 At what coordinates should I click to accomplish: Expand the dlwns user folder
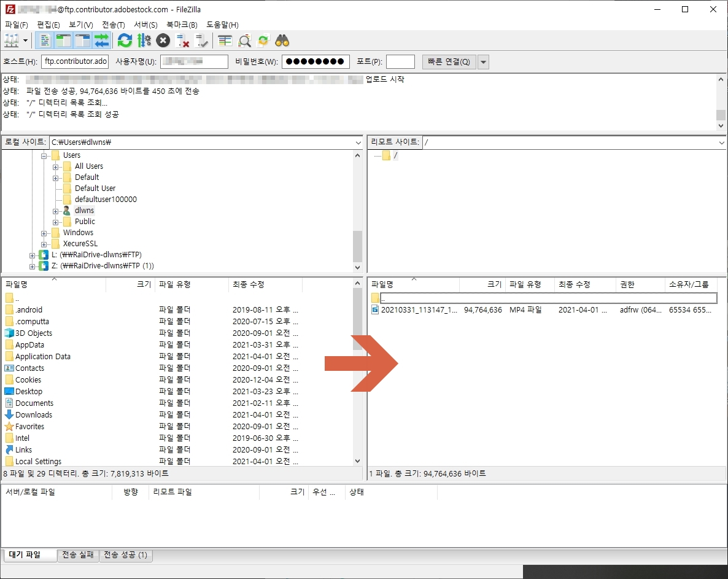tap(55, 211)
